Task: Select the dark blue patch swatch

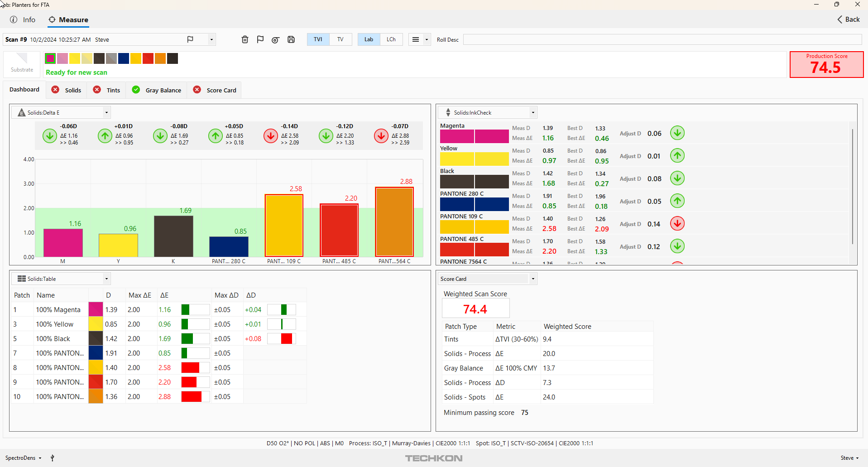Action: pos(124,58)
